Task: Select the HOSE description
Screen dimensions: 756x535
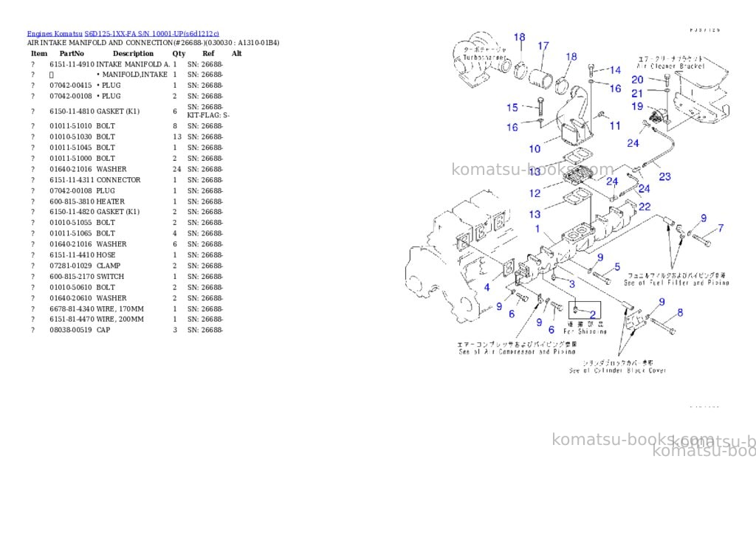Action: coord(106,255)
